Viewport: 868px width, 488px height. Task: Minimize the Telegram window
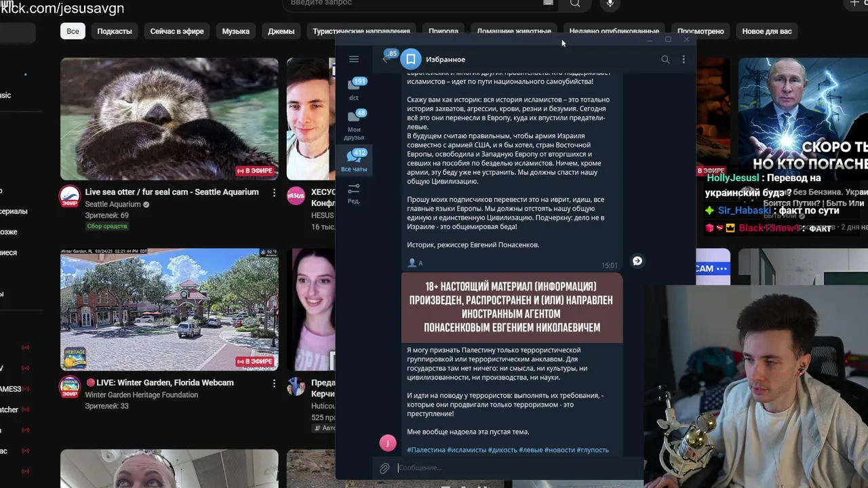click(649, 39)
